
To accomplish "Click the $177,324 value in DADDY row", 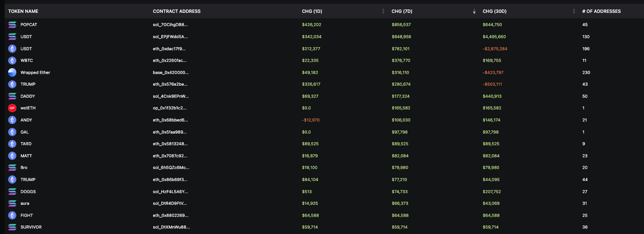I will 401,96.
